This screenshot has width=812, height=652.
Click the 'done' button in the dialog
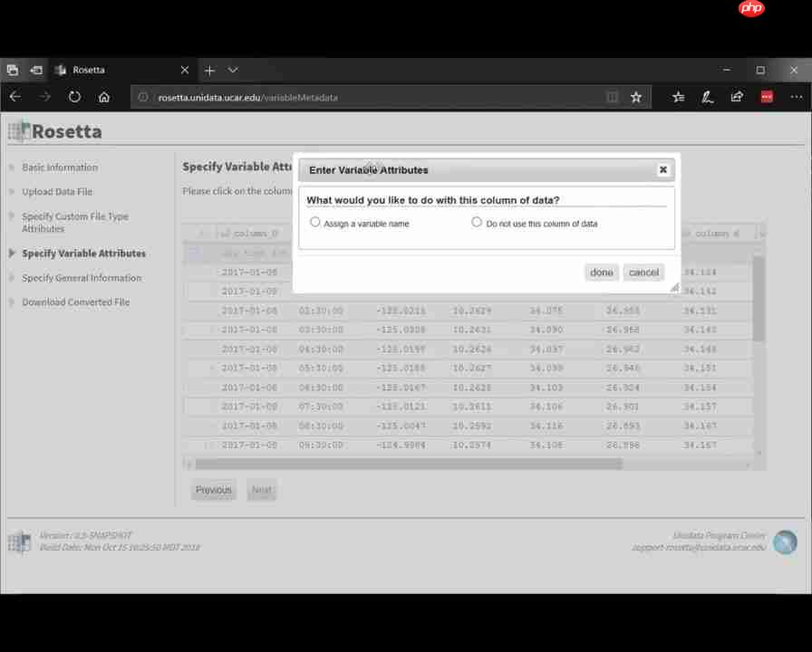click(601, 273)
